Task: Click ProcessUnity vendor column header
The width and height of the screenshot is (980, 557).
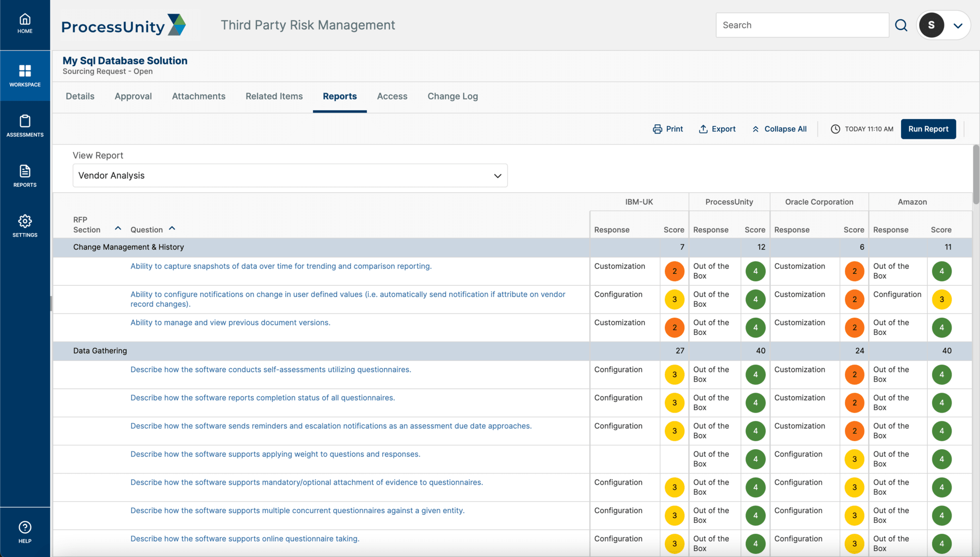Action: [x=729, y=202]
